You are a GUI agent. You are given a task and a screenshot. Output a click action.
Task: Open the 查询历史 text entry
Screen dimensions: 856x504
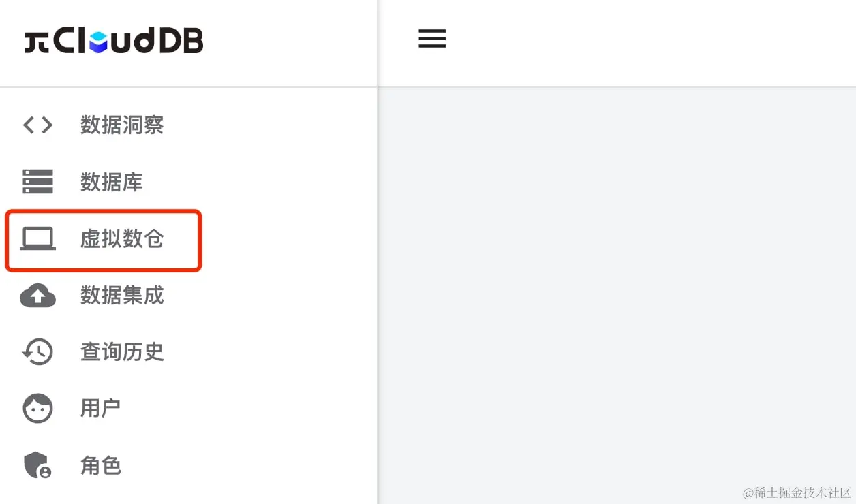[122, 352]
